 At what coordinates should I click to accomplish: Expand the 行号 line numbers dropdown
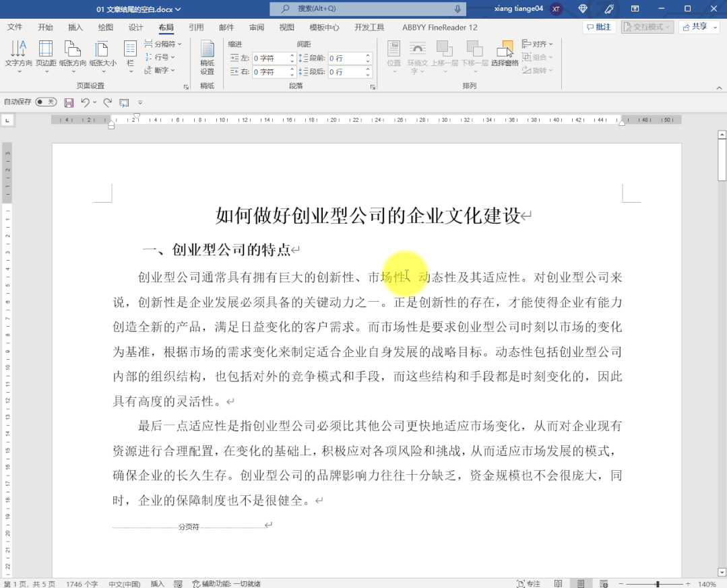pyautogui.click(x=160, y=57)
